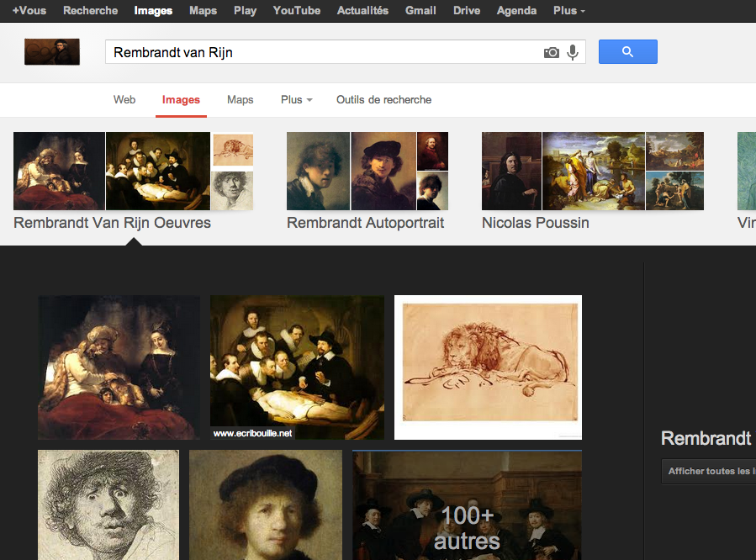Open the large beret self-portrait painting

[x=266, y=505]
